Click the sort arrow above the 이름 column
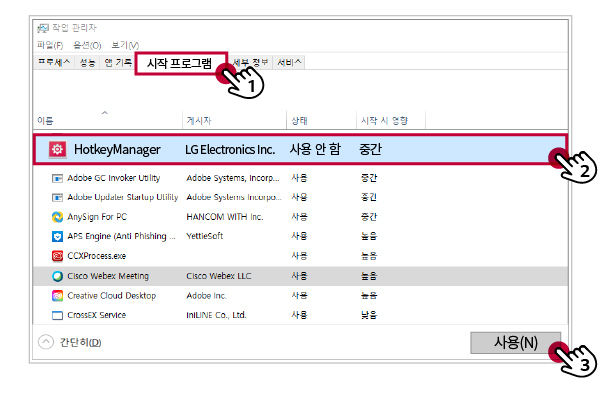Viewport: 601px width, 393px height. 105,113
